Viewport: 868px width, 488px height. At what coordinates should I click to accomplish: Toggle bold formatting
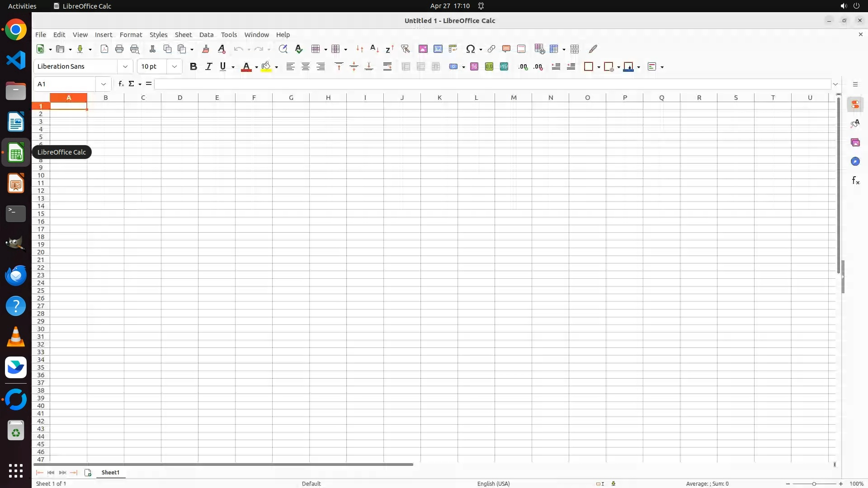click(x=193, y=66)
